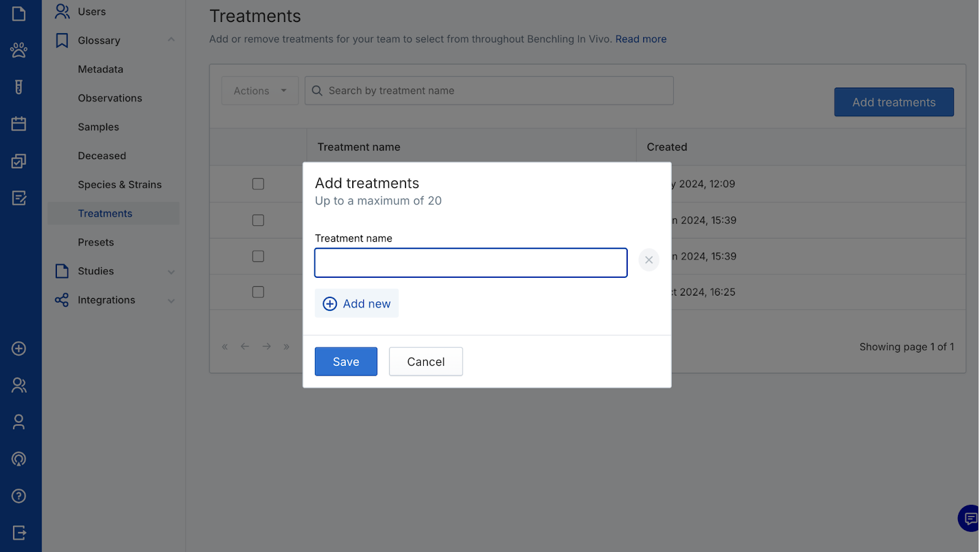The height and width of the screenshot is (552, 980).
Task: Remove the treatment name field with X
Action: coord(649,260)
